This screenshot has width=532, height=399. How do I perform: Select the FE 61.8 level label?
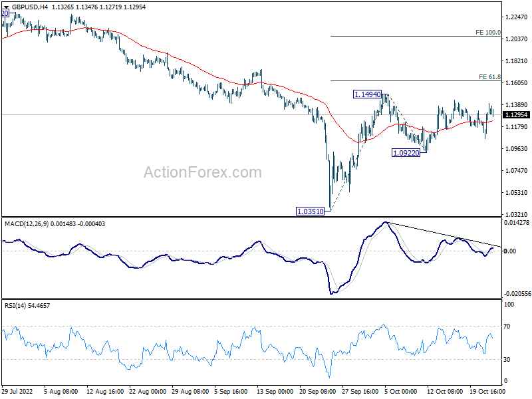tap(489, 77)
